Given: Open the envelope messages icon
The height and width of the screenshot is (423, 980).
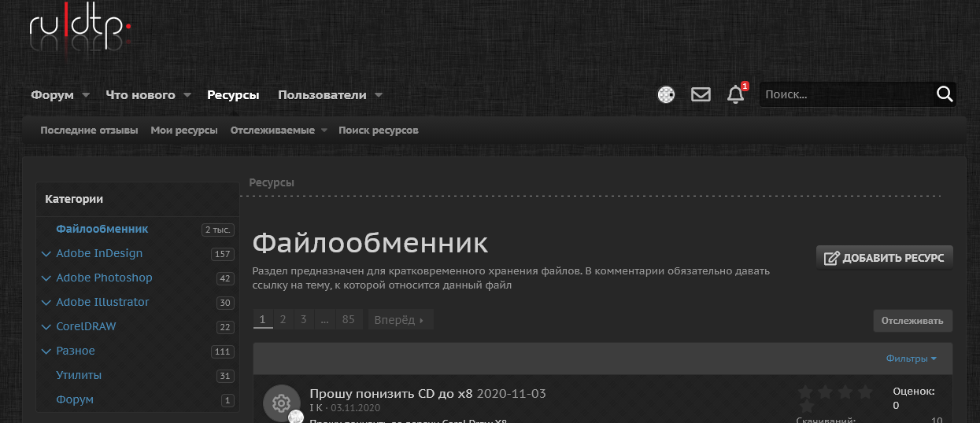Looking at the screenshot, I should point(701,95).
